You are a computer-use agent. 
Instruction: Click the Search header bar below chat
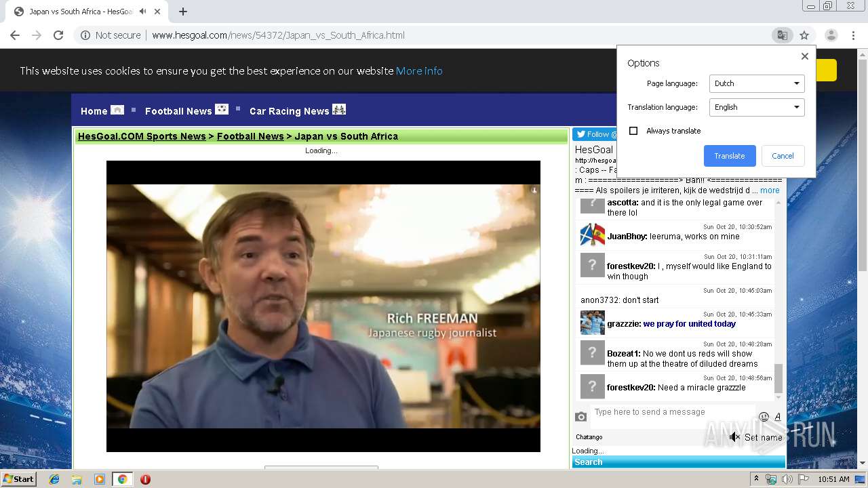(x=678, y=462)
